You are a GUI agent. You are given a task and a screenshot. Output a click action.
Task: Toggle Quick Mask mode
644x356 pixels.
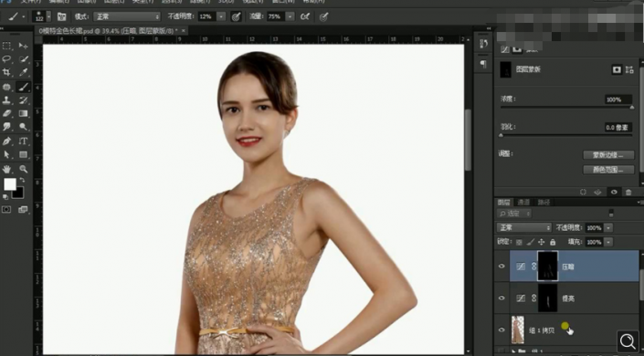(x=6, y=210)
